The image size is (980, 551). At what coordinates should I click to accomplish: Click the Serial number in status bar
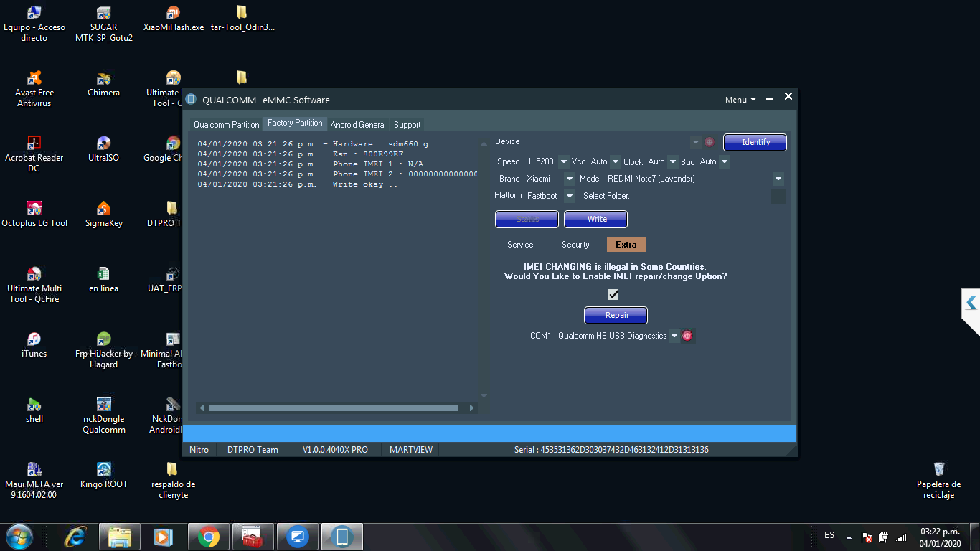pos(611,450)
